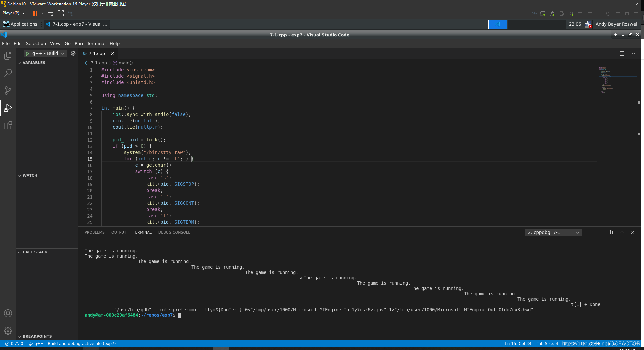Select the TERMINAL panel tab
Screen dimensions: 644x350
coord(142,232)
